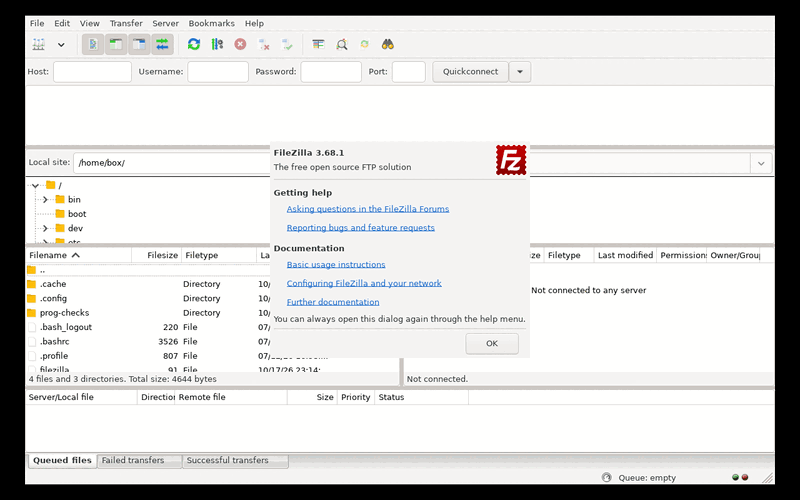This screenshot has height=500, width=800.
Task: Click the binoculars file search icon
Action: 388,44
